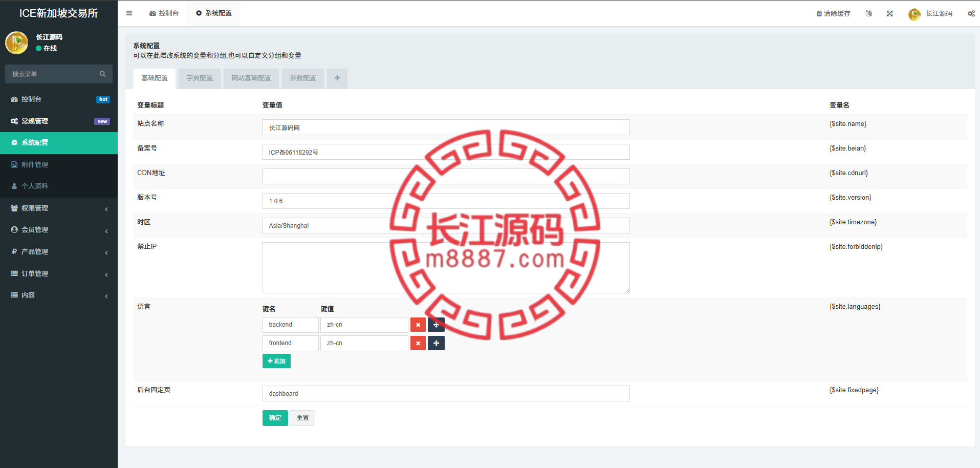Toggle fullscreen mode icon

coord(890,14)
